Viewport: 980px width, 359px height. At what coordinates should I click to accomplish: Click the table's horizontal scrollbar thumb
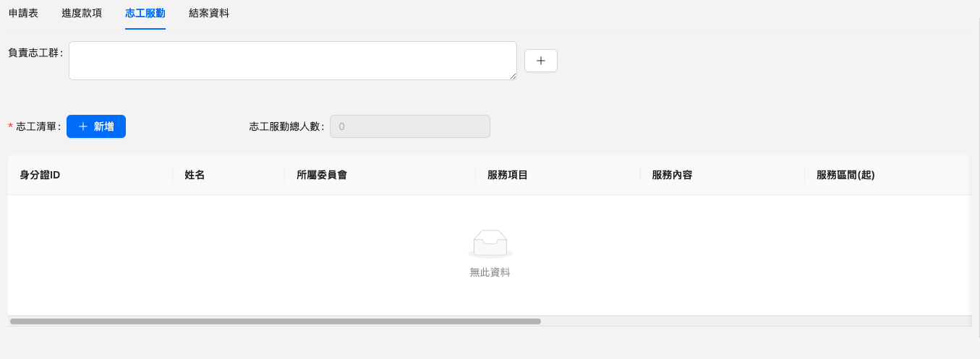click(x=275, y=321)
